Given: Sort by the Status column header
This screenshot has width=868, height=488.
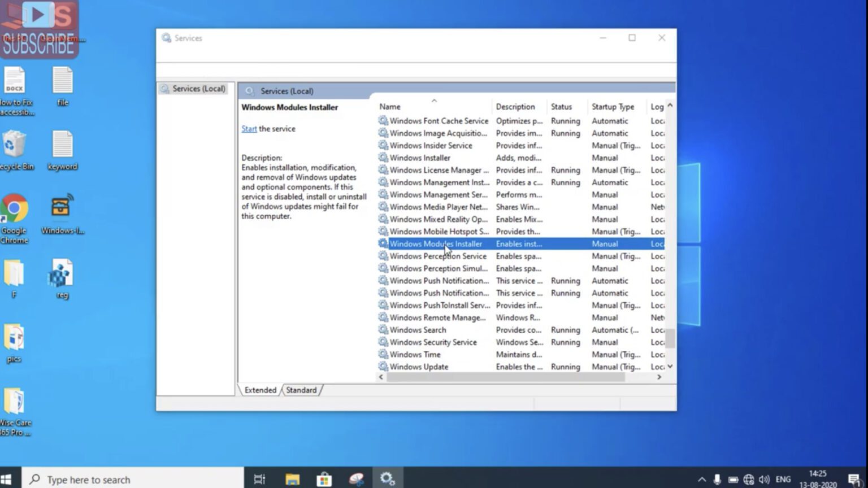Looking at the screenshot, I should pos(561,107).
